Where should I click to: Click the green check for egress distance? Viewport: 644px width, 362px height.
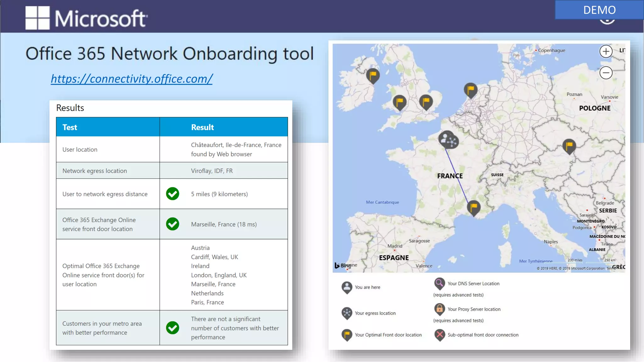(173, 194)
